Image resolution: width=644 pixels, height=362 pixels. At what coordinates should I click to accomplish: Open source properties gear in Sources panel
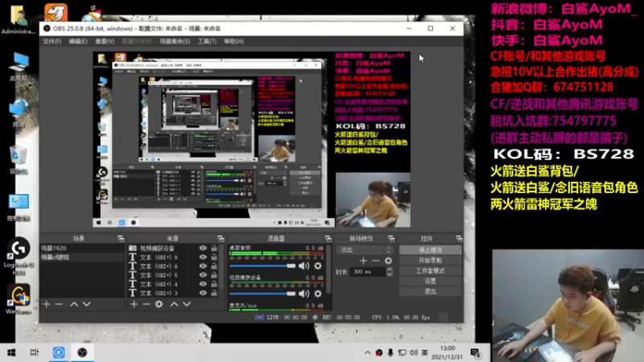(x=159, y=304)
